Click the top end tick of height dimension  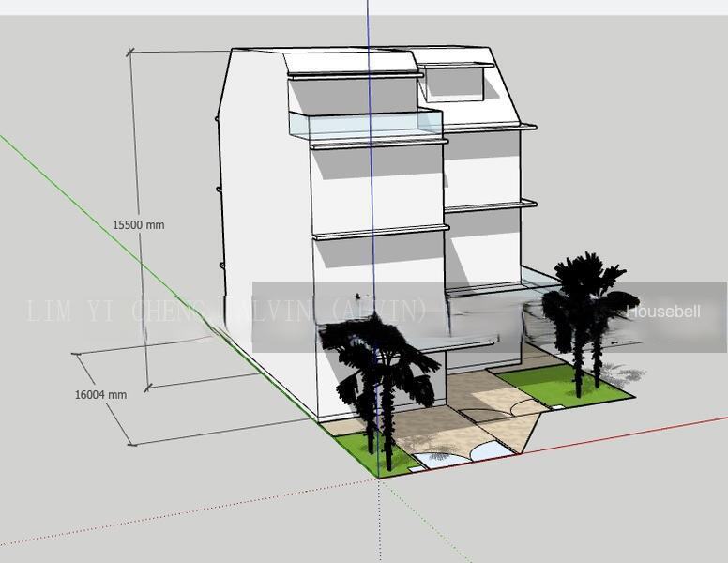[130, 51]
